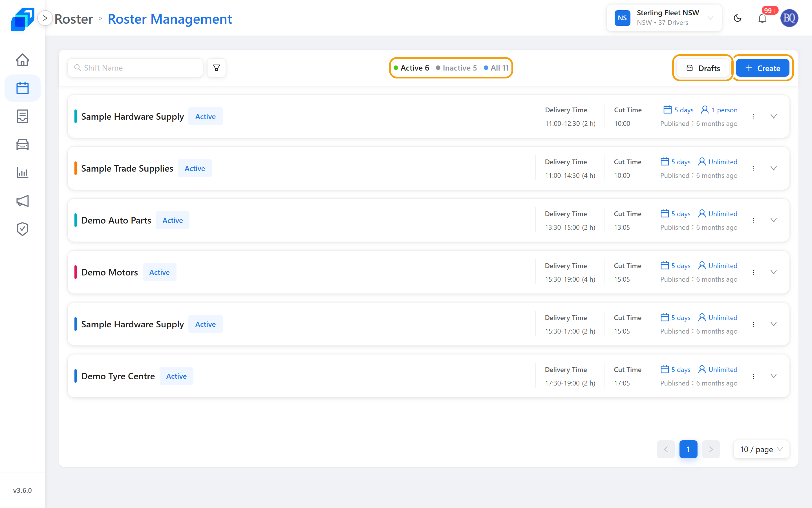
Task: Open notifications bell with 99+ badge
Action: click(x=762, y=18)
